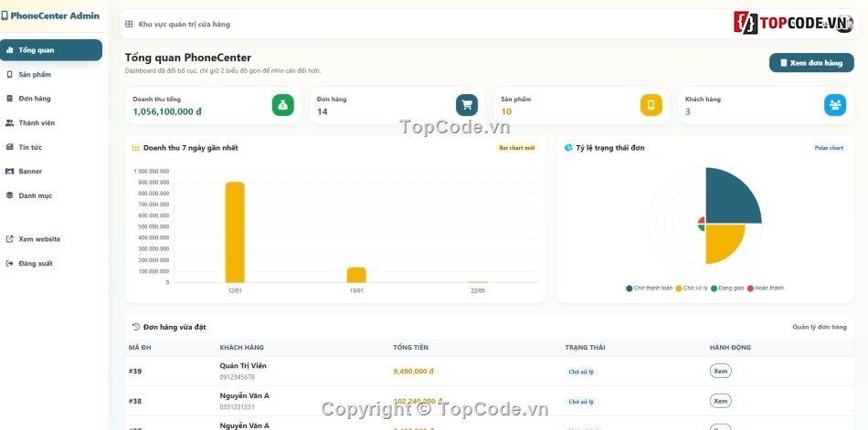This screenshot has height=430, width=868.
Task: Click the history icon beside Đơn hàng vừa đặt
Action: [135, 327]
